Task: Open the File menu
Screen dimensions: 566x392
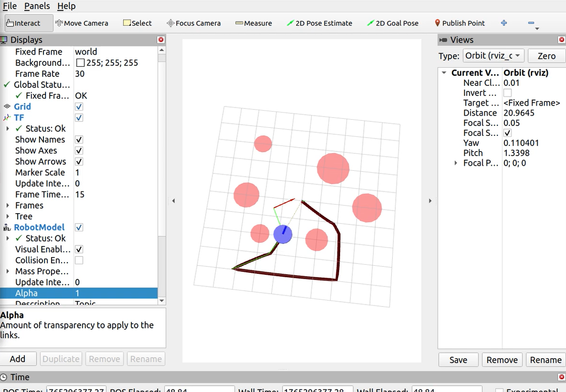Action: pos(10,6)
